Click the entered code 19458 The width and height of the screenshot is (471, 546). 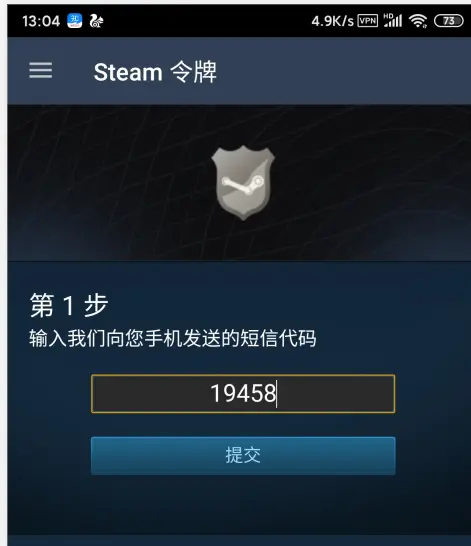243,393
